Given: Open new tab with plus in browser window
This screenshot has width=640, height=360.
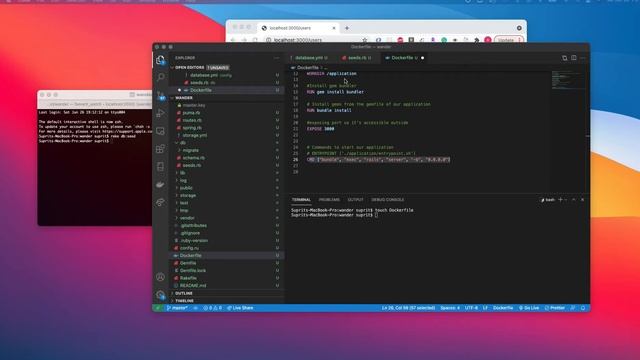Looking at the screenshot, I should [x=347, y=28].
